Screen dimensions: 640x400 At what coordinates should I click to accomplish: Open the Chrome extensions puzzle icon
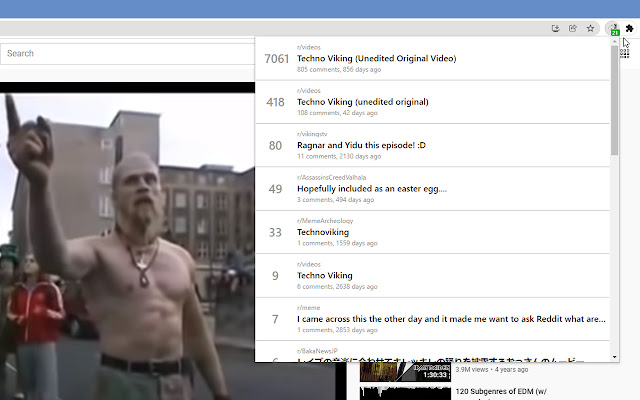(x=629, y=28)
